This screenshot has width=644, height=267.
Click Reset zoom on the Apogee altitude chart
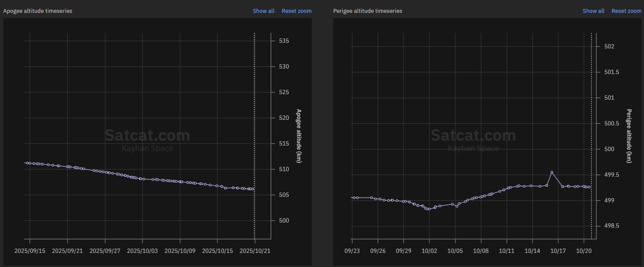pos(296,11)
